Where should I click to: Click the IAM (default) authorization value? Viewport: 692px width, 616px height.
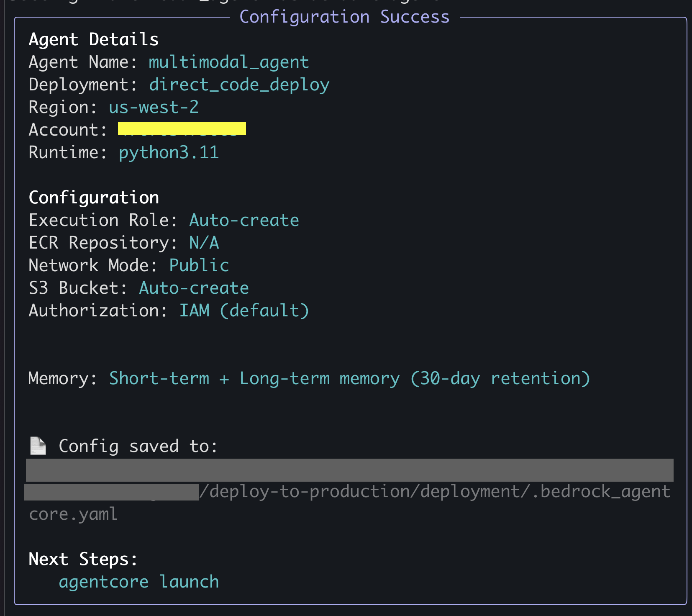click(244, 311)
